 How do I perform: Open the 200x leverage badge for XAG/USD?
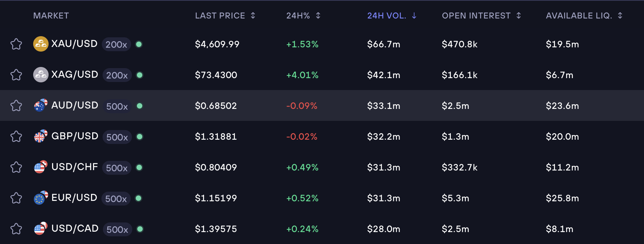click(116, 75)
